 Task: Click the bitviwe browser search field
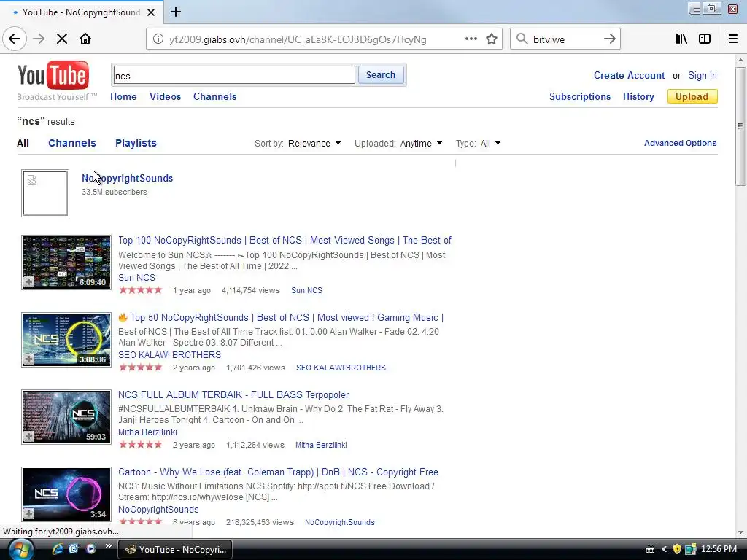tap(565, 39)
